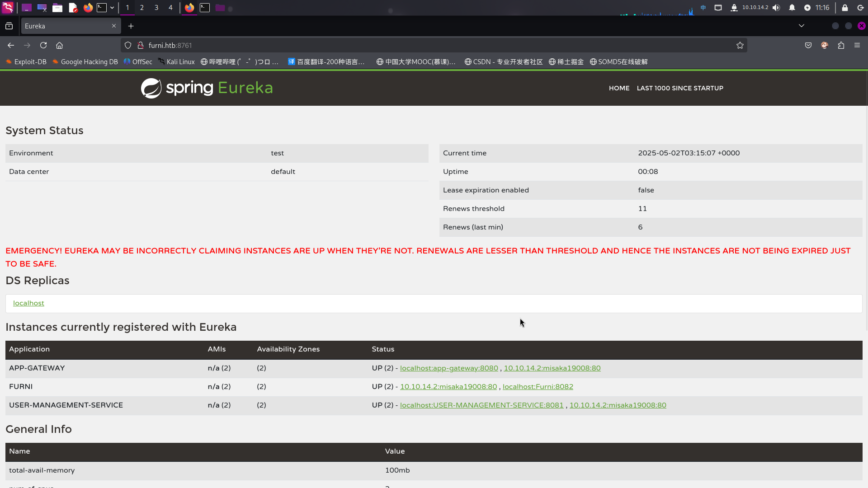Bookmark this page with the star
The width and height of the screenshot is (868, 488).
tap(740, 45)
